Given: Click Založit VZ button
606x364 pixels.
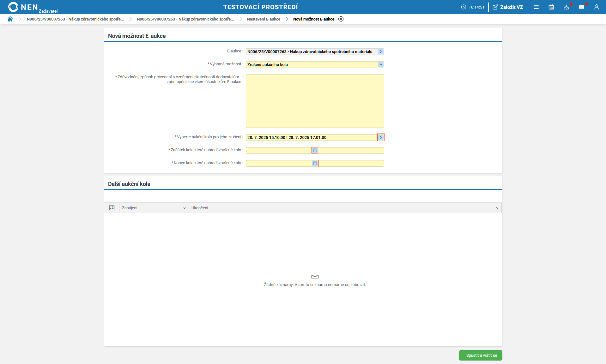Looking at the screenshot, I should coord(508,7).
